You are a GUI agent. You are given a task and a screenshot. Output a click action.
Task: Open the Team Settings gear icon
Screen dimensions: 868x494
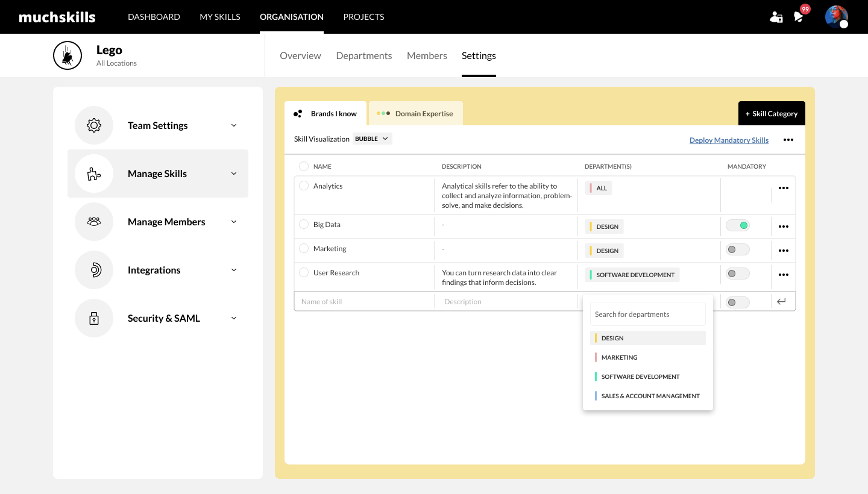click(94, 125)
